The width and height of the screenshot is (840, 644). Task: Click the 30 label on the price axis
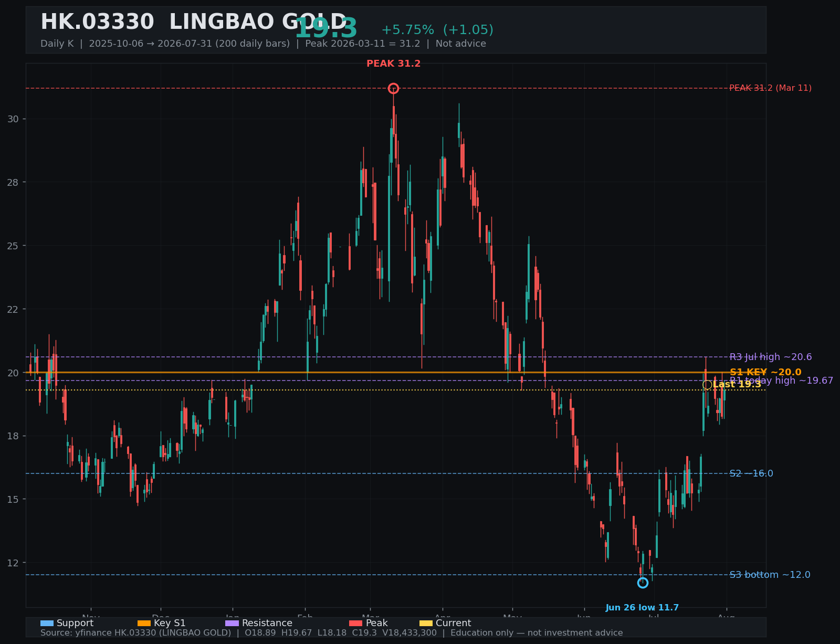coord(13,119)
